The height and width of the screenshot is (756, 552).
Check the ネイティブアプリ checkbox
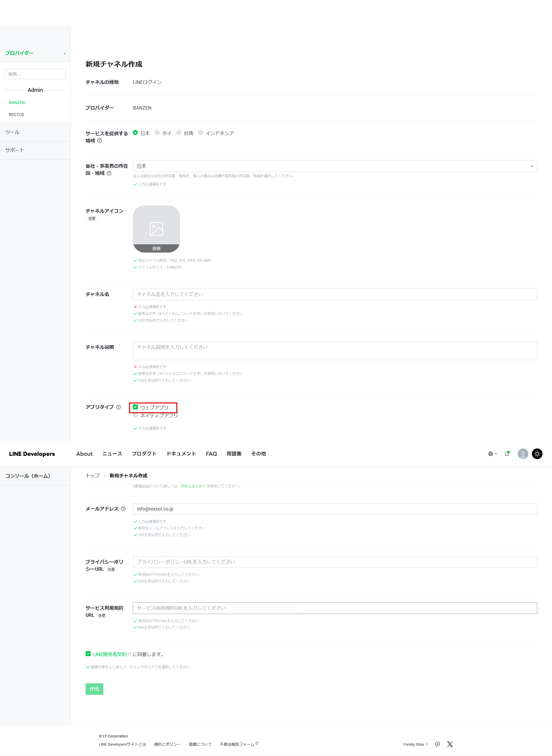(135, 415)
